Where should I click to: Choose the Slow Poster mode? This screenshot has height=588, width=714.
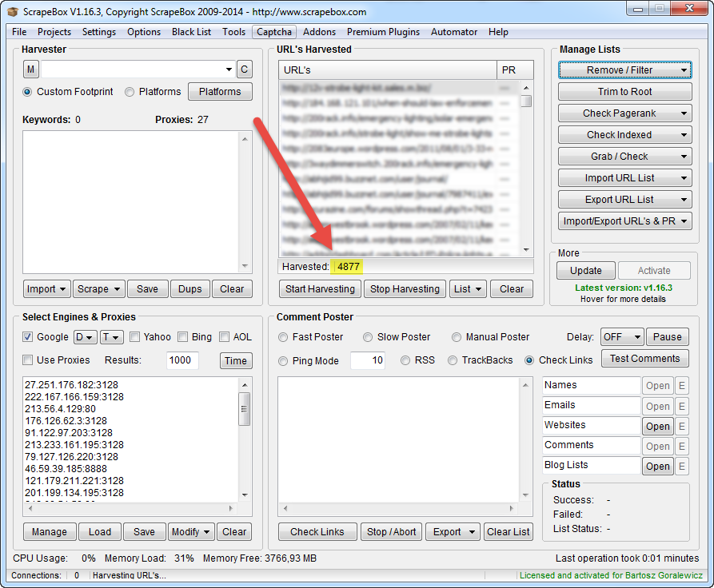[368, 337]
